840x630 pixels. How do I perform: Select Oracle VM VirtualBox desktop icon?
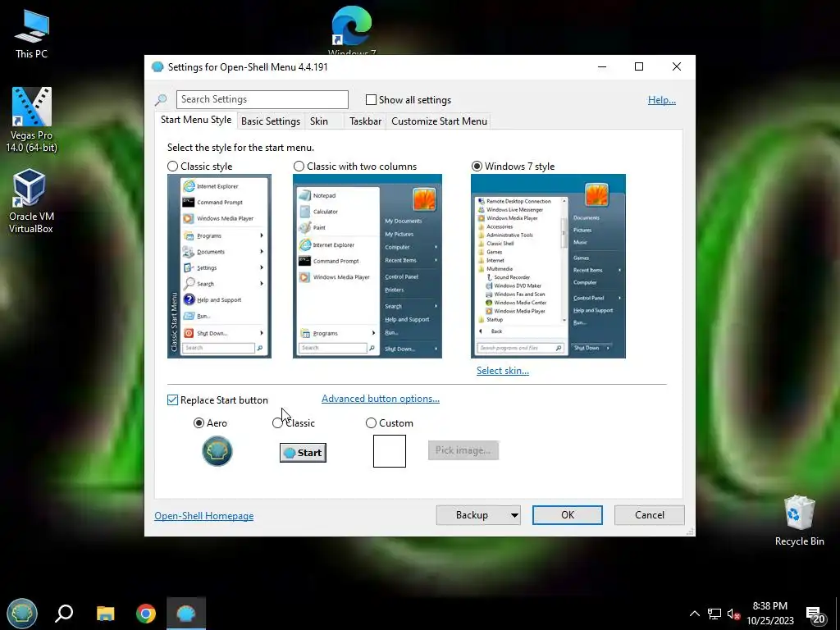(x=31, y=202)
